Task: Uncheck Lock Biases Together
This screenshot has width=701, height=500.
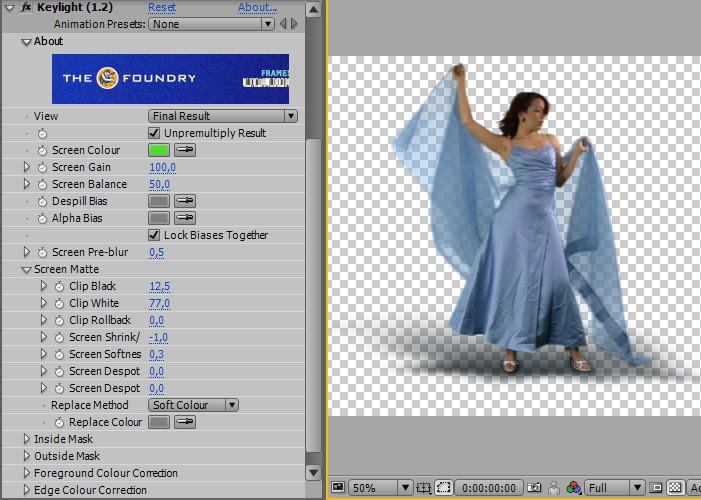Action: [x=154, y=235]
